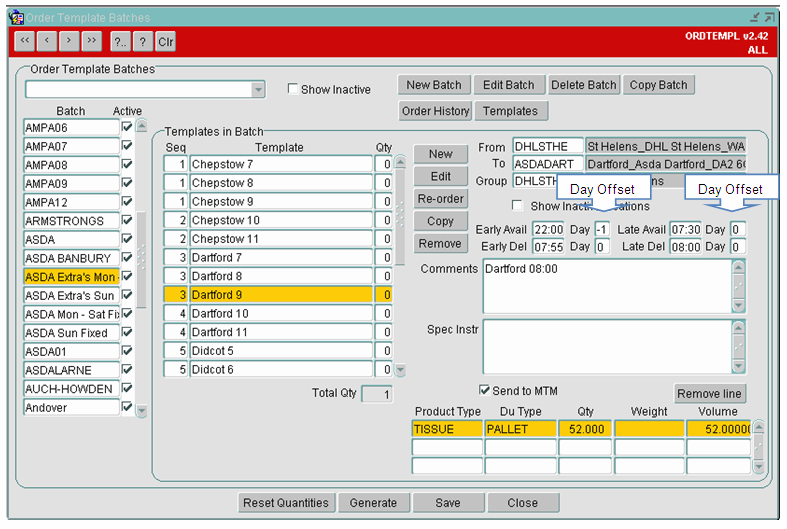Click Edit template button

441,176
